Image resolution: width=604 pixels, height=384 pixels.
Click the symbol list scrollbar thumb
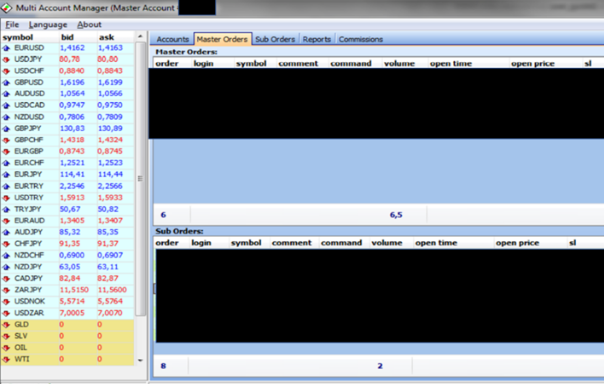[140, 178]
